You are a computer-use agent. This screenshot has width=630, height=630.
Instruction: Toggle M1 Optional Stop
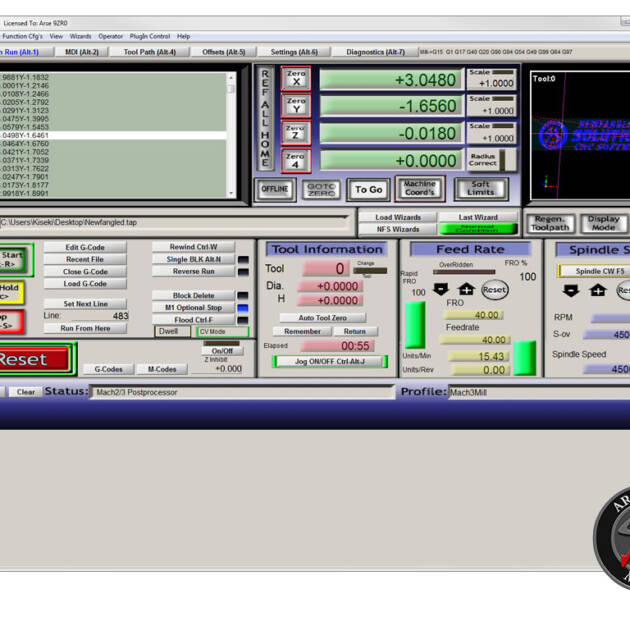(x=191, y=308)
